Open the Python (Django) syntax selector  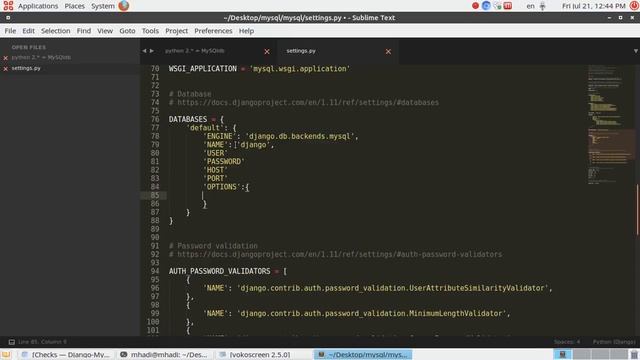point(614,342)
